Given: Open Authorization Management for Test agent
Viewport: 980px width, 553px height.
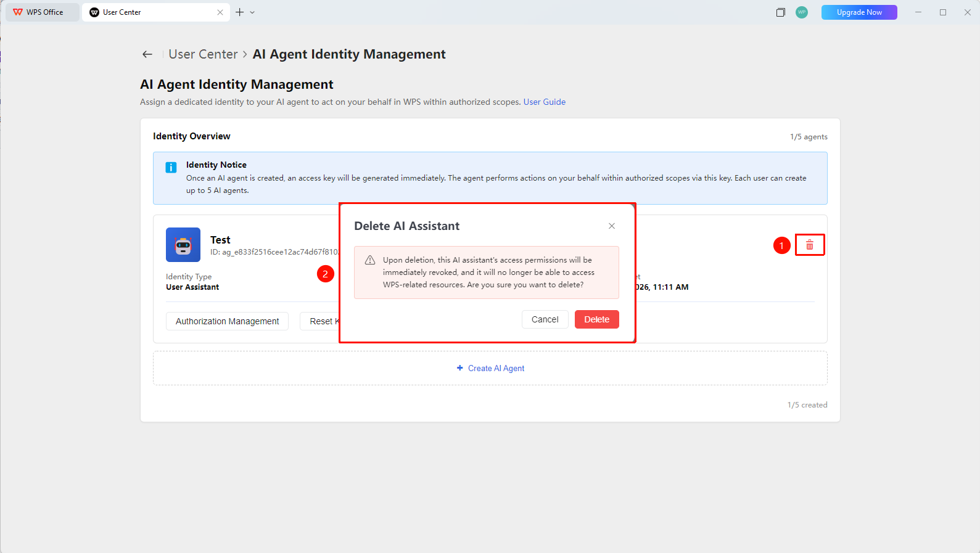Looking at the screenshot, I should (227, 321).
